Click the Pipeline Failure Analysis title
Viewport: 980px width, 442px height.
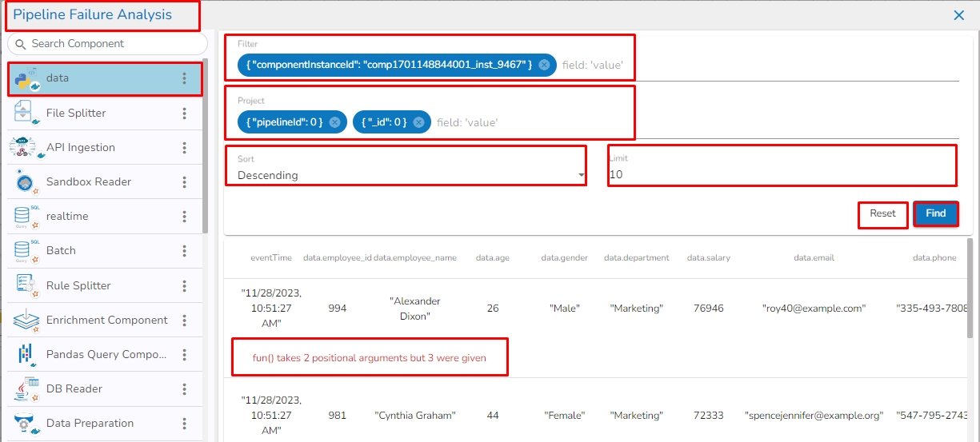point(93,14)
